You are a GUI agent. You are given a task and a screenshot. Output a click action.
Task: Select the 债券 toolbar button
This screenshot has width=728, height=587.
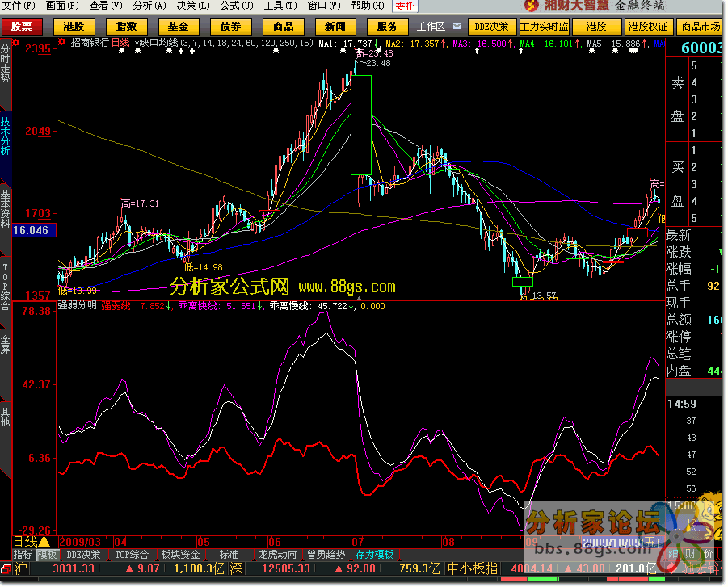click(x=231, y=27)
